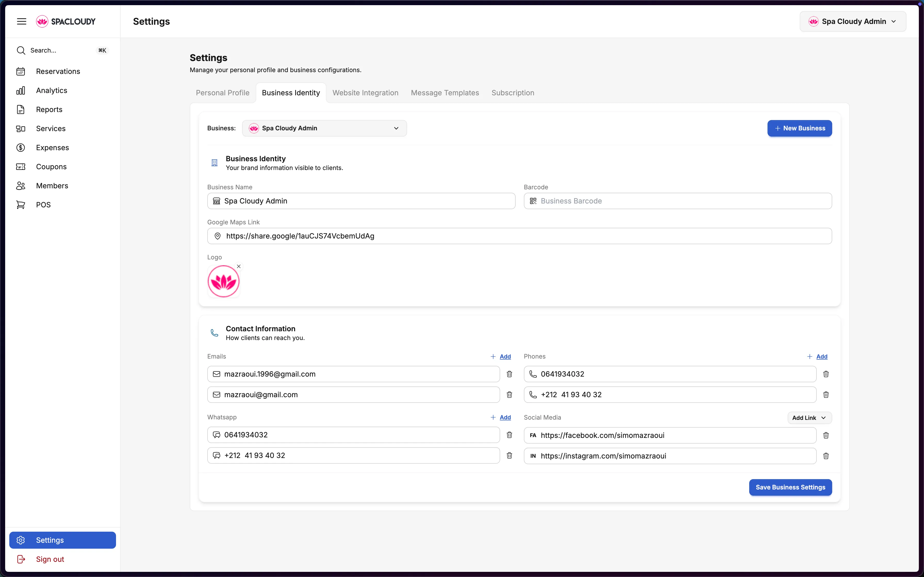Expand the Business selector dropdown
Viewport: 924px width, 577px height.
click(x=324, y=128)
